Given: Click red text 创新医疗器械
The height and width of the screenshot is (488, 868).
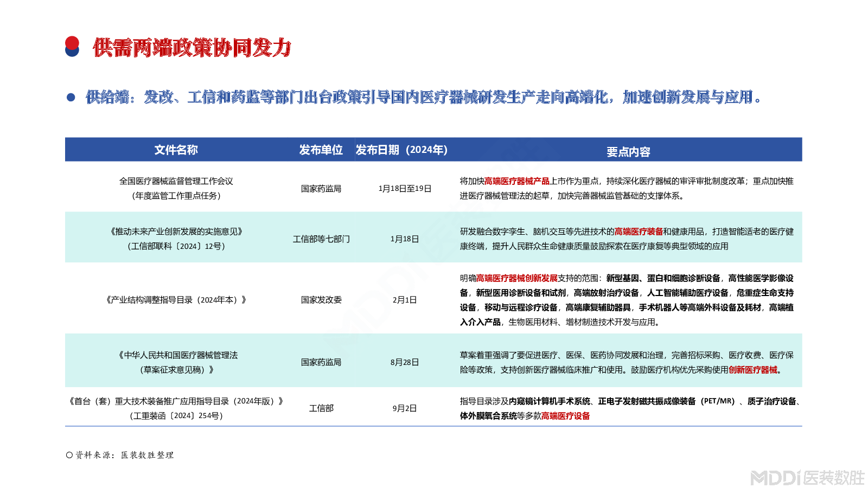Looking at the screenshot, I should coord(753,370).
